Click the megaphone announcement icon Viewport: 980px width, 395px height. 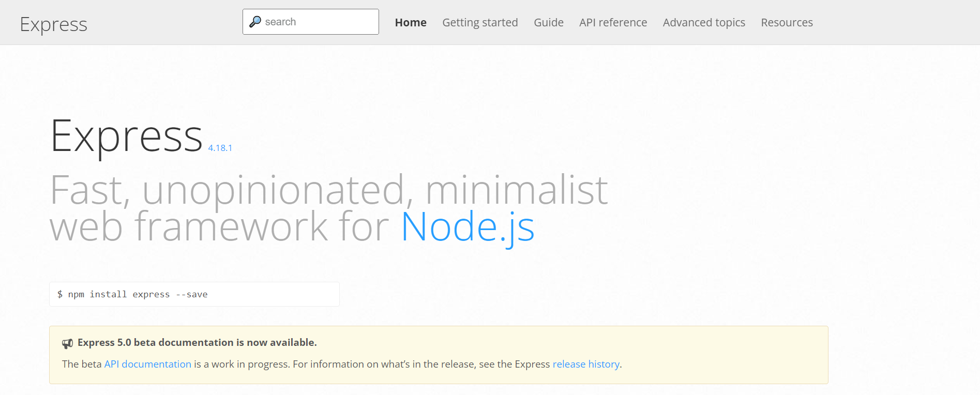68,343
